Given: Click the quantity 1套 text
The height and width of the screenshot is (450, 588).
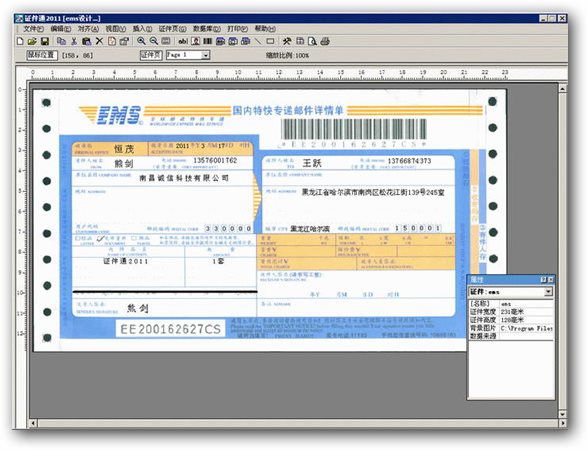Looking at the screenshot, I should tap(218, 261).
